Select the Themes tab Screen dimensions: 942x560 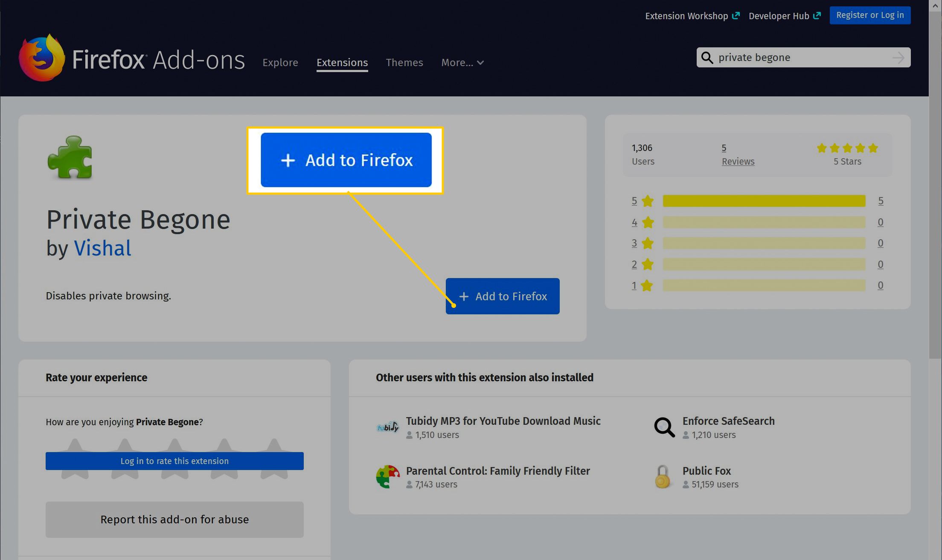(405, 63)
